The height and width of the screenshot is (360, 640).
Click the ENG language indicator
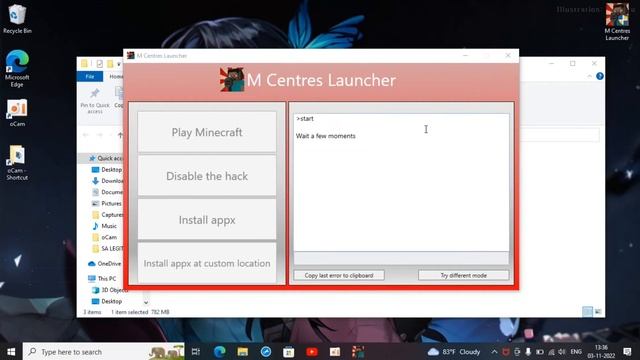click(576, 351)
